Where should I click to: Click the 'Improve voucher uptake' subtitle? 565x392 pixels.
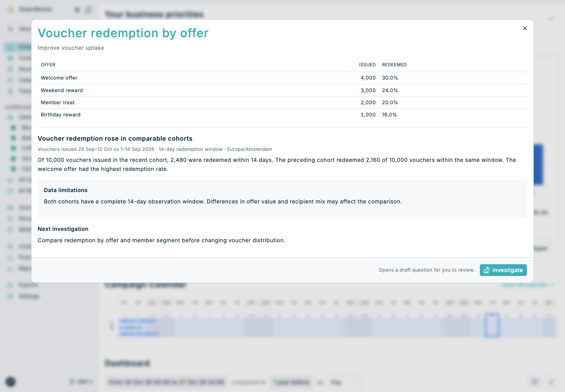coord(71,48)
